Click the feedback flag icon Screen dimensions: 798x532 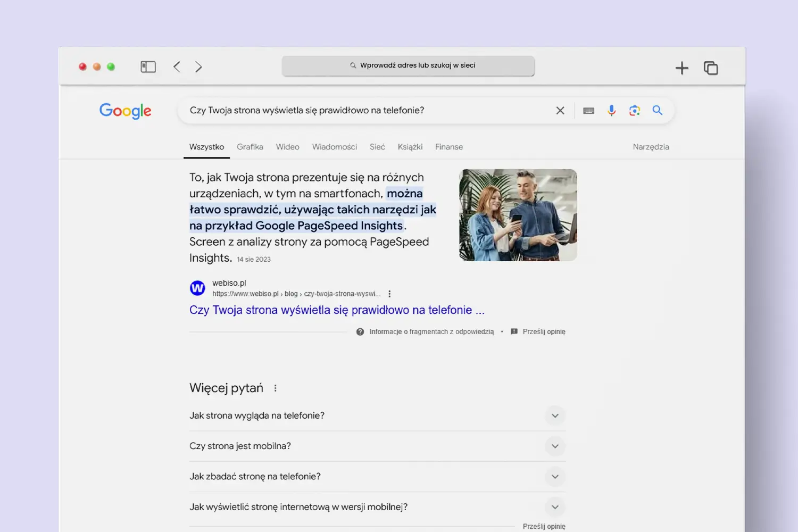tap(514, 331)
